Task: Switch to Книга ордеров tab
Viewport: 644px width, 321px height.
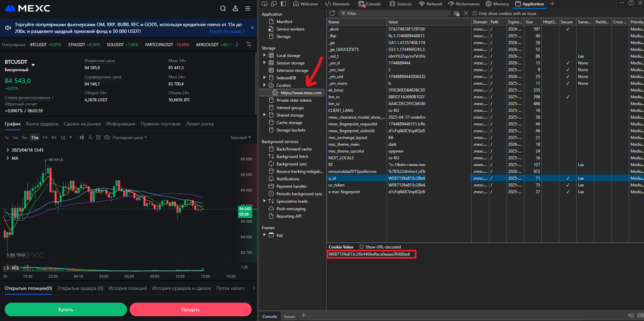Action: (42, 124)
